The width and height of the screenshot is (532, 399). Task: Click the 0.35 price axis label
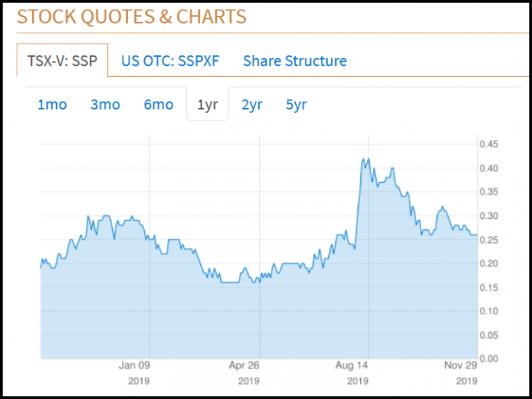coord(489,192)
